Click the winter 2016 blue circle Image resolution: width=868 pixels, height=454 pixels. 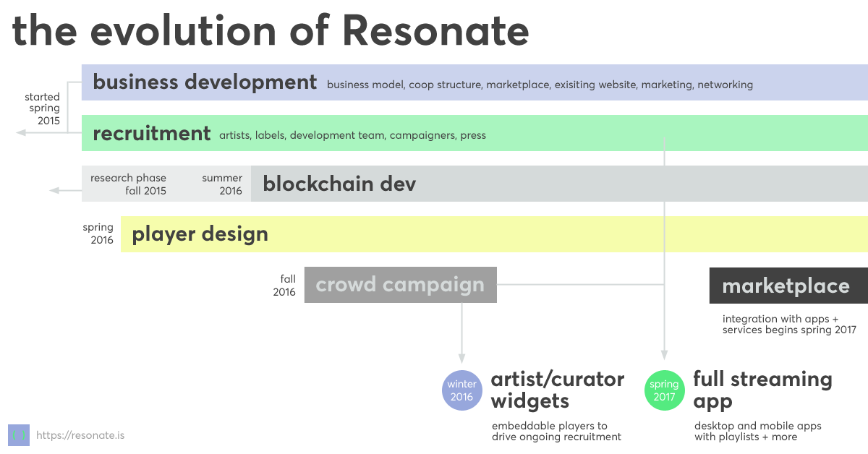[x=461, y=390]
